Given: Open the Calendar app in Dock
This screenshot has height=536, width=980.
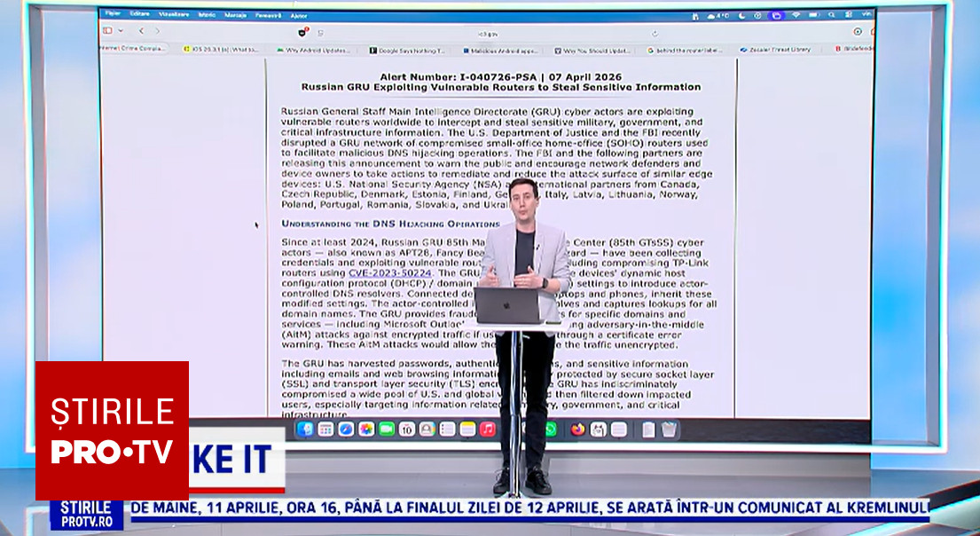Looking at the screenshot, I should pos(407,430).
